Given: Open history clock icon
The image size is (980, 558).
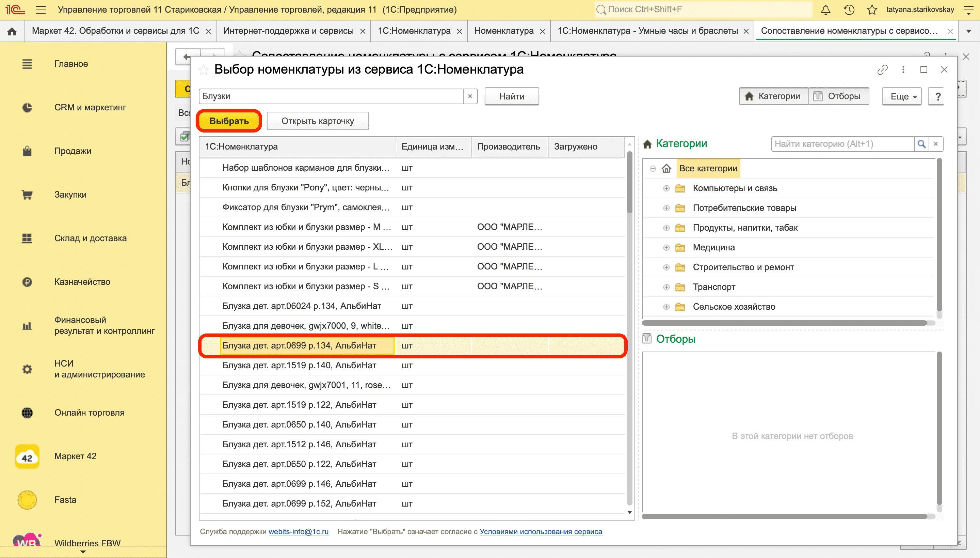Looking at the screenshot, I should pyautogui.click(x=849, y=10).
